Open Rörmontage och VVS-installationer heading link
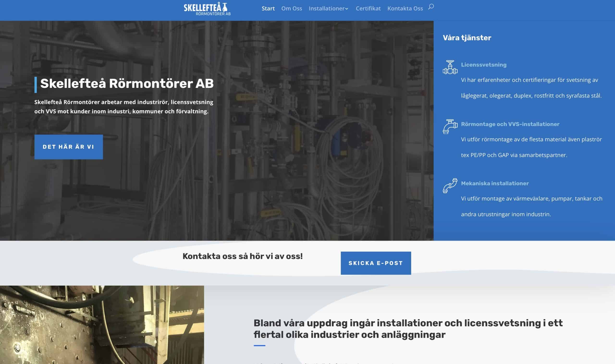The image size is (615, 364). point(510,124)
